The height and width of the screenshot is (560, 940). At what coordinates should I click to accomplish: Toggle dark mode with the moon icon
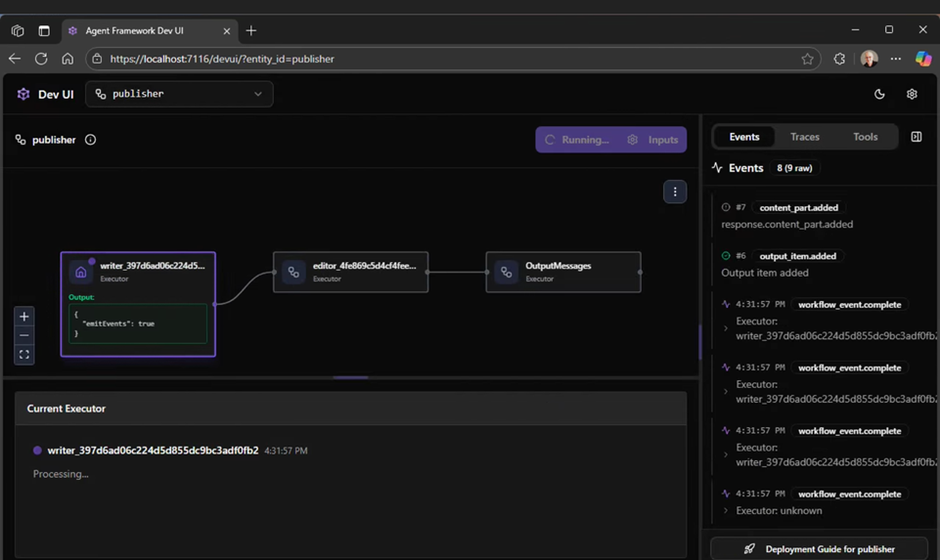coord(879,94)
